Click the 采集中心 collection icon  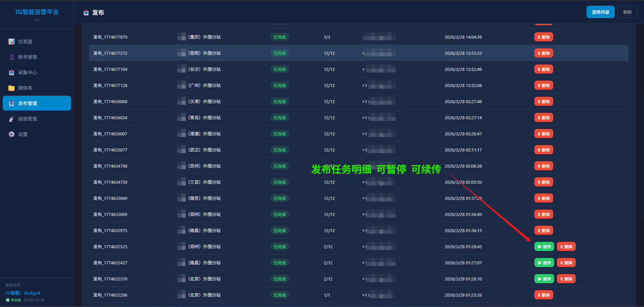click(11, 73)
